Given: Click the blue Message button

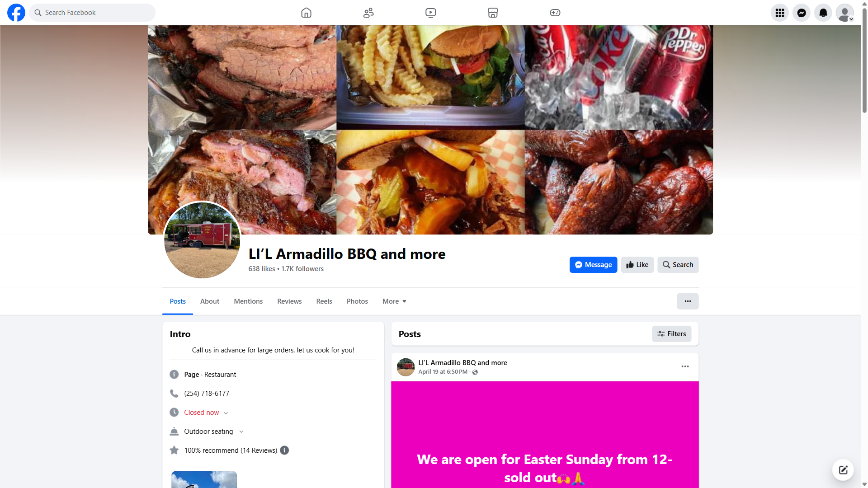Looking at the screenshot, I should tap(593, 265).
